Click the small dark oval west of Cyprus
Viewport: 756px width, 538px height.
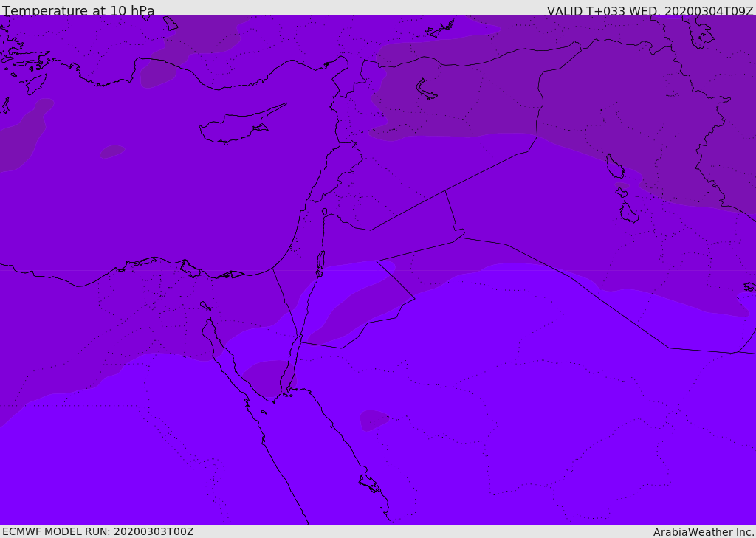(x=112, y=151)
